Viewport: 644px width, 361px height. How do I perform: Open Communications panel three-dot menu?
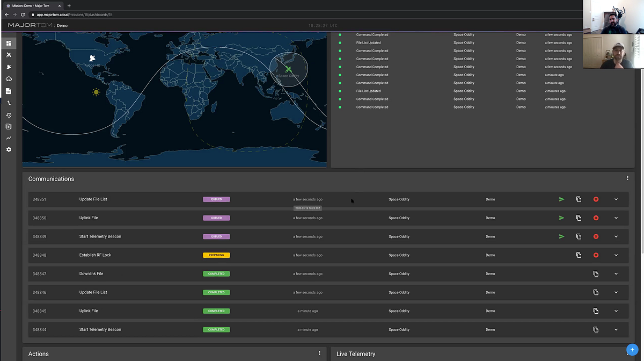pyautogui.click(x=627, y=178)
